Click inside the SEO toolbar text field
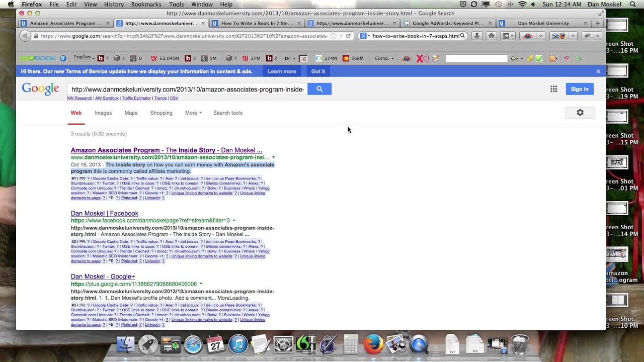The height and width of the screenshot is (362, 644). point(476,58)
